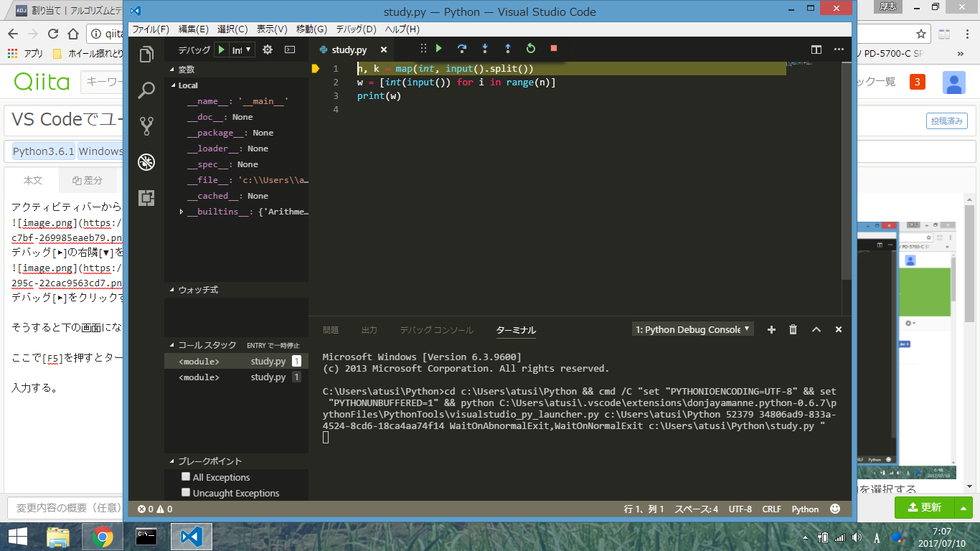
Task: Select the step over debug icon
Action: (x=461, y=49)
